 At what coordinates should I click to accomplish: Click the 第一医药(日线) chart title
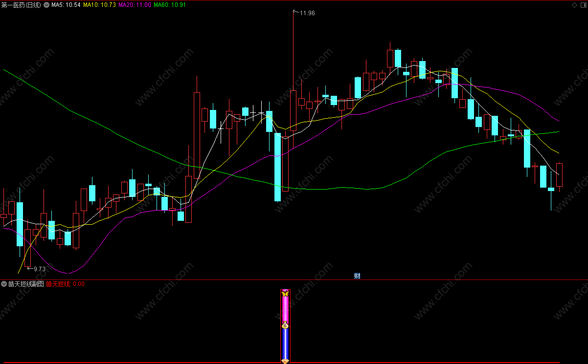[22, 5]
